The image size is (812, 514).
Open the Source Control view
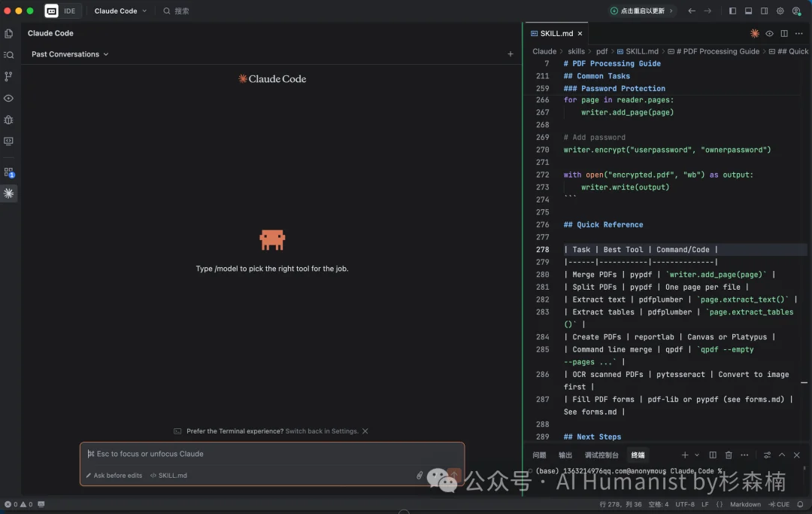[x=9, y=77]
